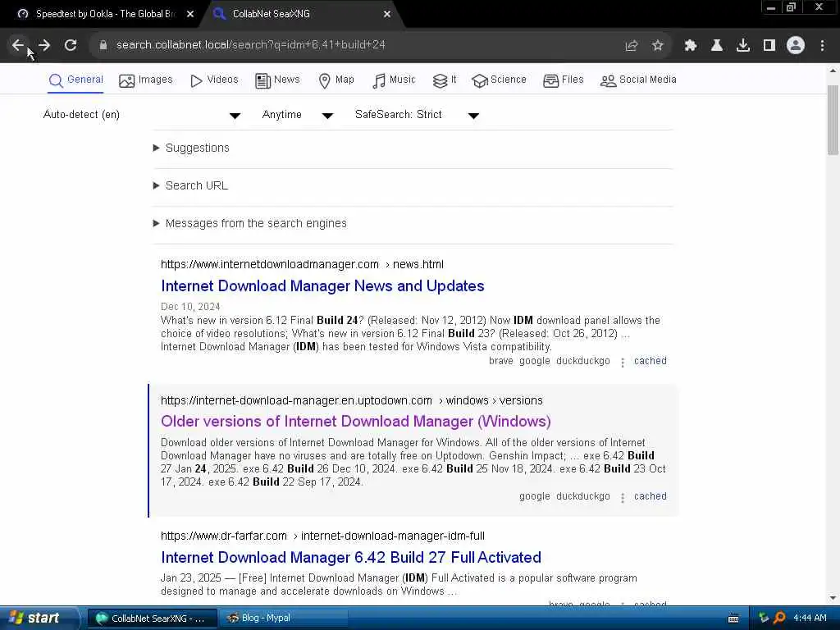Expand the Suggestions section
This screenshot has height=630, width=840.
[x=191, y=148]
